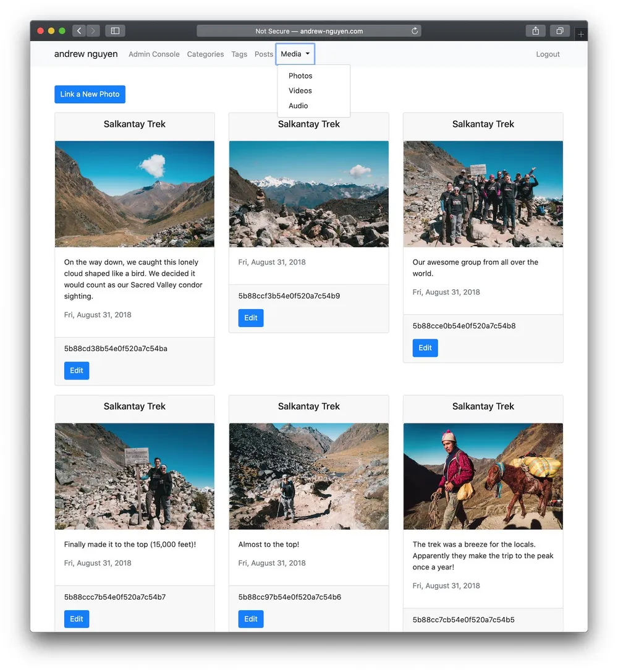Click the Salkantay Trek title above the group photo
618x672 pixels.
point(483,124)
